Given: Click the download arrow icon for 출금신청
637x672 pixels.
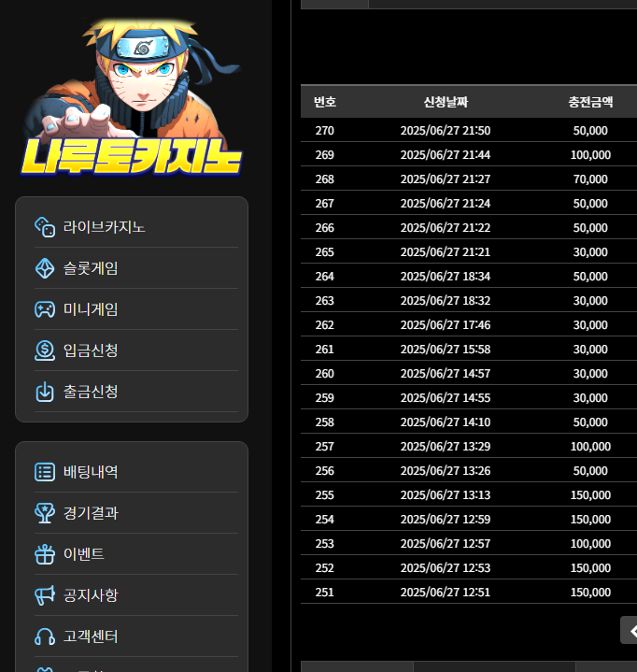Looking at the screenshot, I should [45, 392].
